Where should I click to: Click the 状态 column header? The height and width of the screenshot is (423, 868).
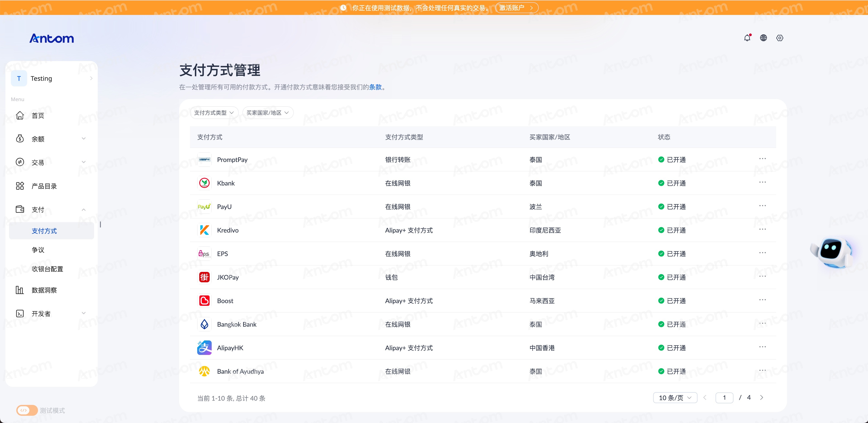664,137
